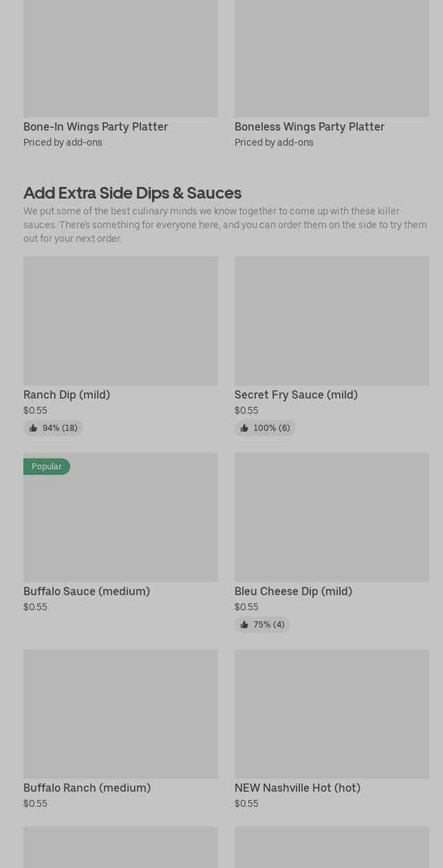
Task: Click the Boneless Wings Party Platter title
Action: pos(310,126)
